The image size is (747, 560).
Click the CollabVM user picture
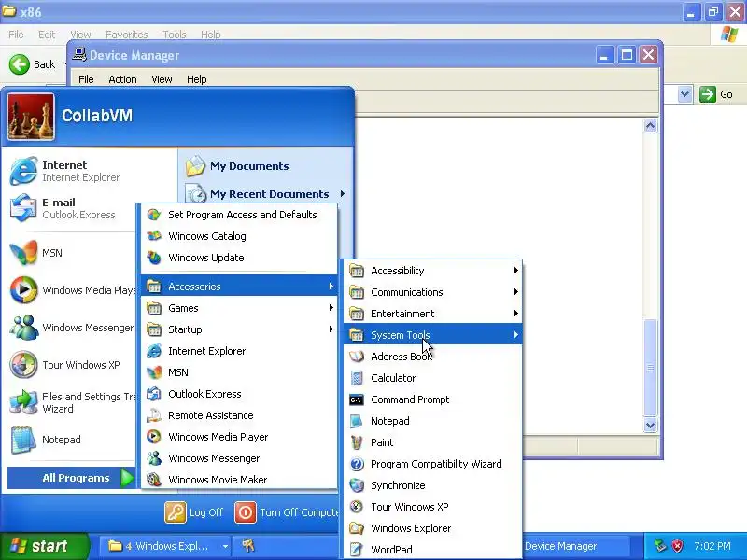31,116
